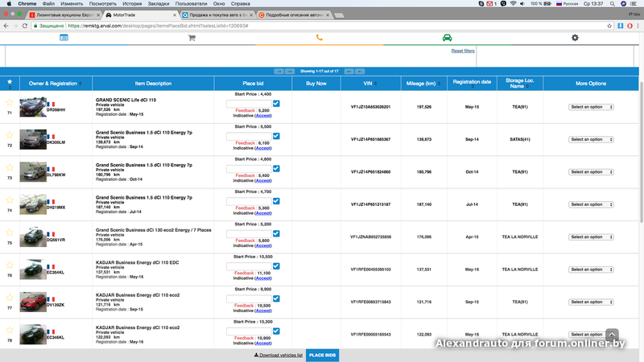
Task: Open 'Select an option' for lot 73
Action: tap(591, 172)
